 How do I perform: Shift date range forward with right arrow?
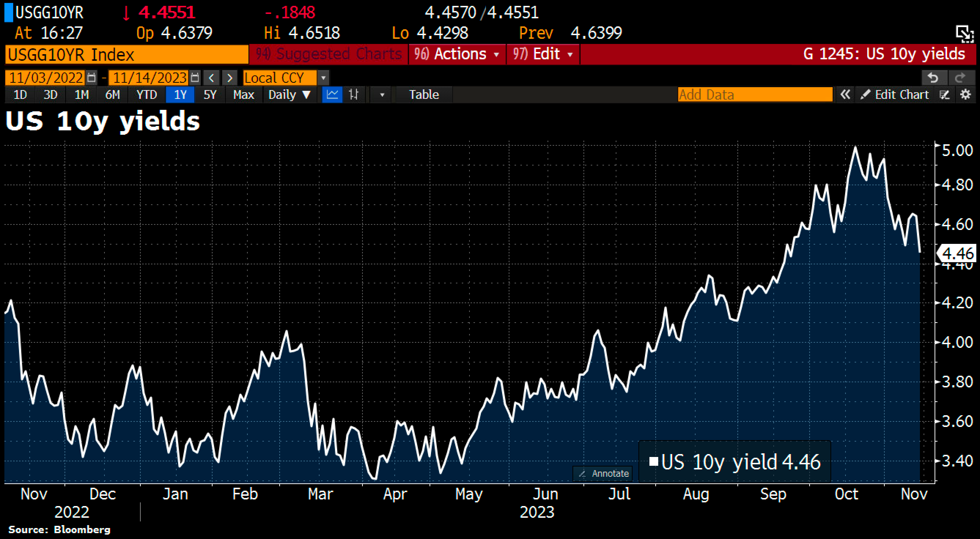pos(229,78)
